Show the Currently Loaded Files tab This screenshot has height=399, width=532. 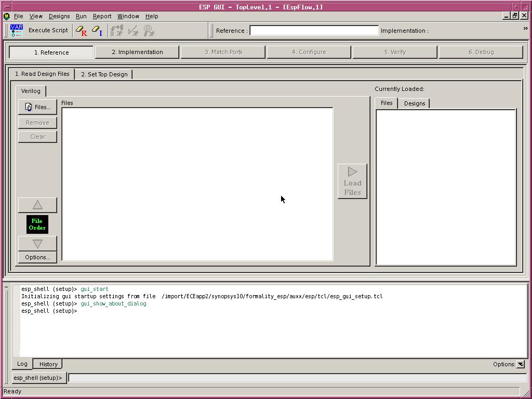[387, 103]
